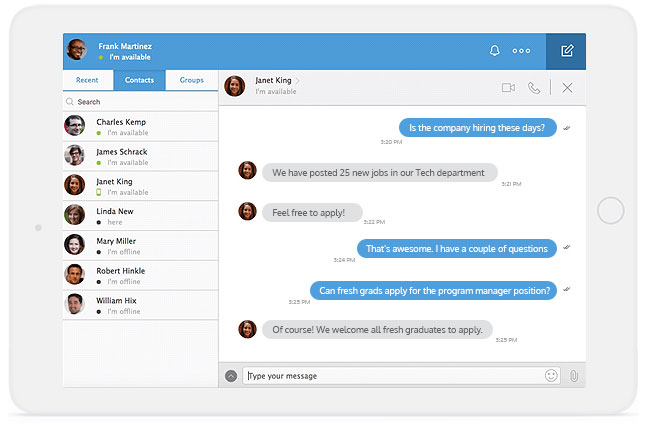Open the emoji picker
Screen dimensions: 645x423
[551, 375]
